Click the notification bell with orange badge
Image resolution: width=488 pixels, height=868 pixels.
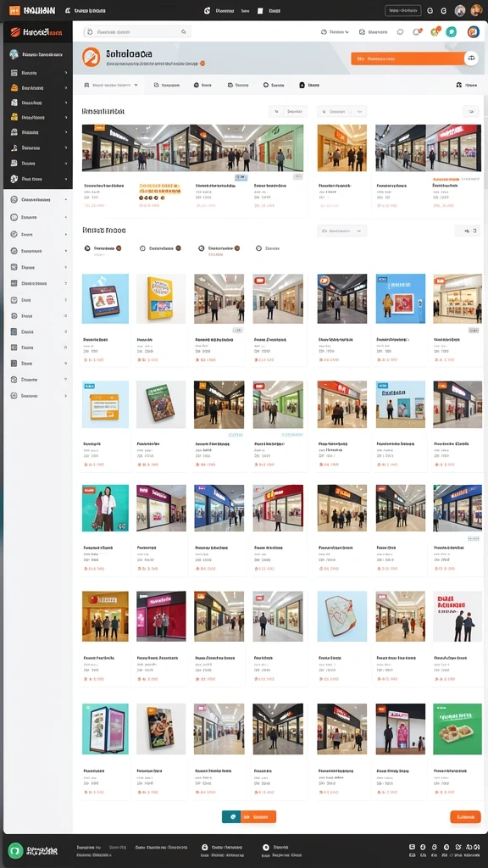417,32
